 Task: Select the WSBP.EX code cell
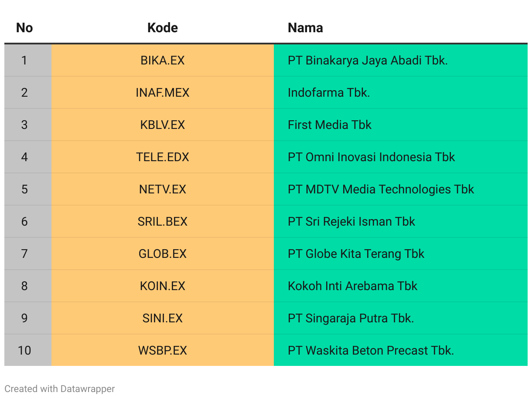point(163,350)
